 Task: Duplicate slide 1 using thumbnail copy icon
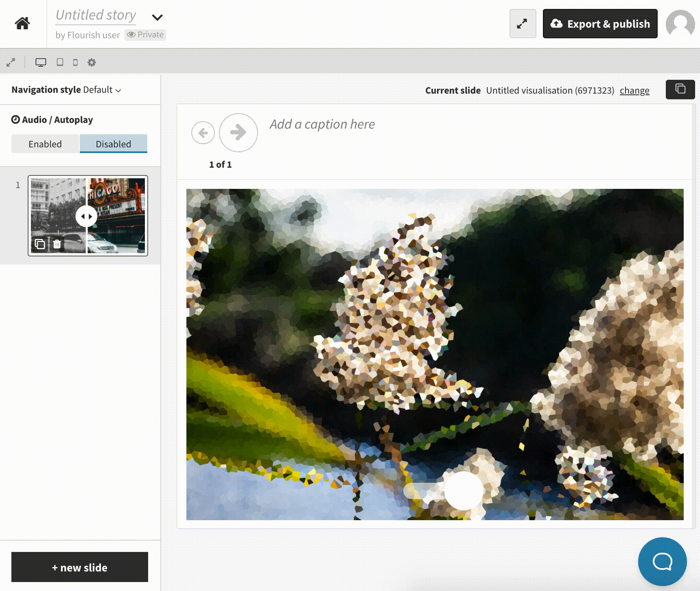click(x=40, y=244)
